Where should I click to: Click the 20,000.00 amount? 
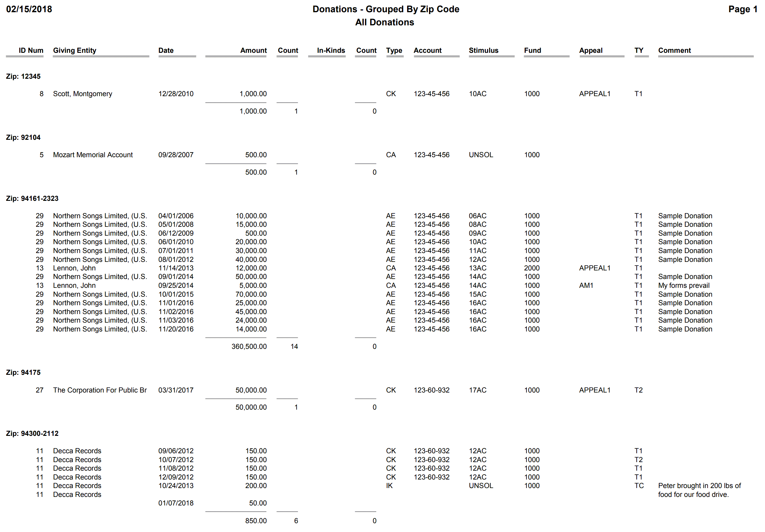tap(251, 242)
